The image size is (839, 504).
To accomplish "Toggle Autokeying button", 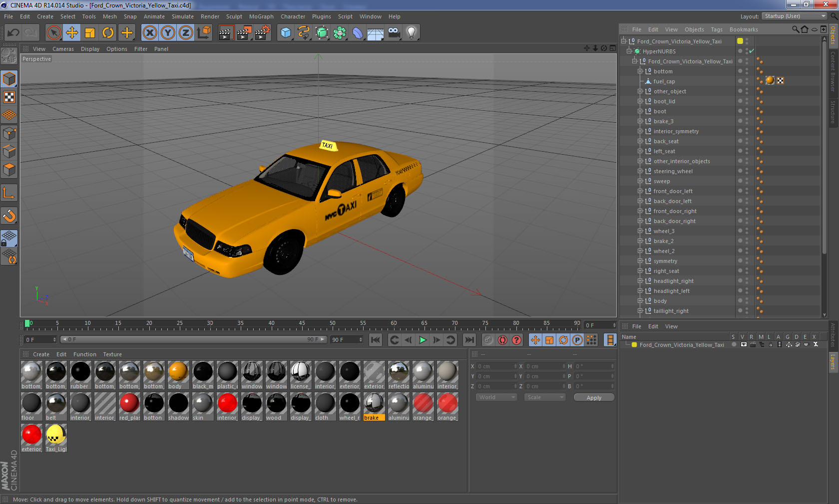I will 502,340.
